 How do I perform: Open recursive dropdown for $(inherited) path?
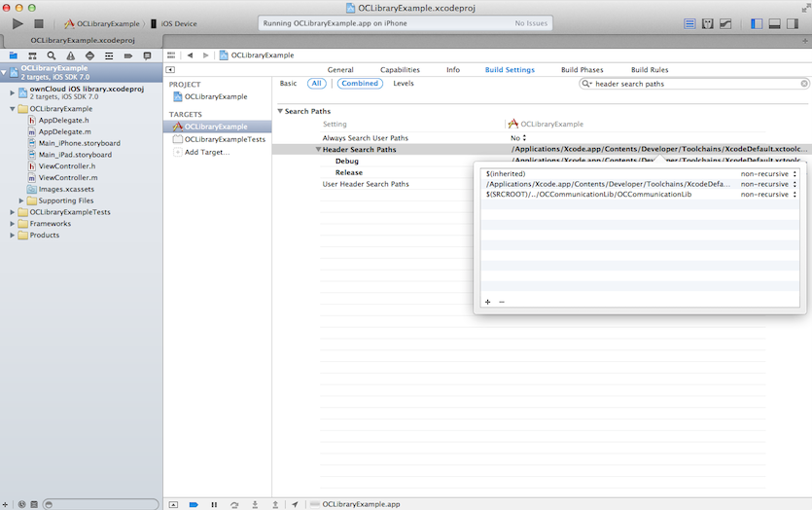[x=794, y=173]
